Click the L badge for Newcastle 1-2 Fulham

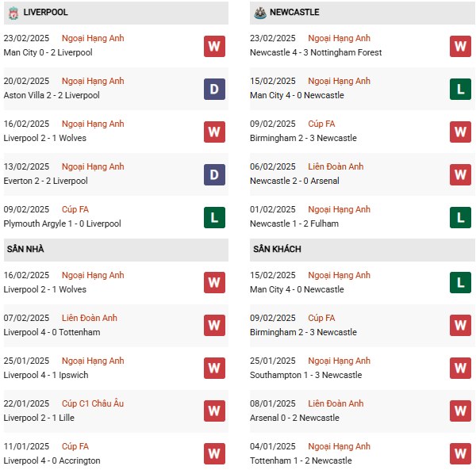point(460,217)
